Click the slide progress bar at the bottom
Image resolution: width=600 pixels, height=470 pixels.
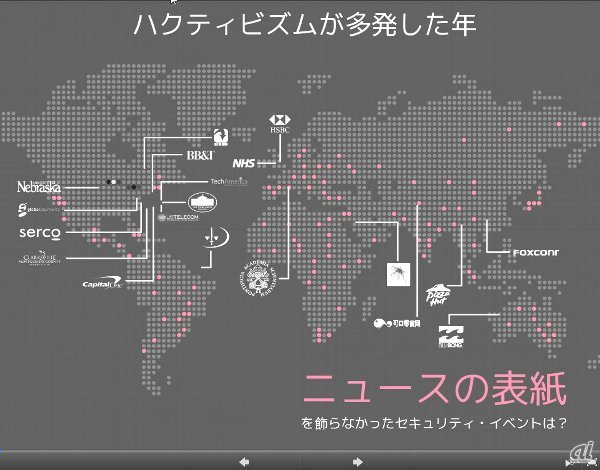point(300,452)
